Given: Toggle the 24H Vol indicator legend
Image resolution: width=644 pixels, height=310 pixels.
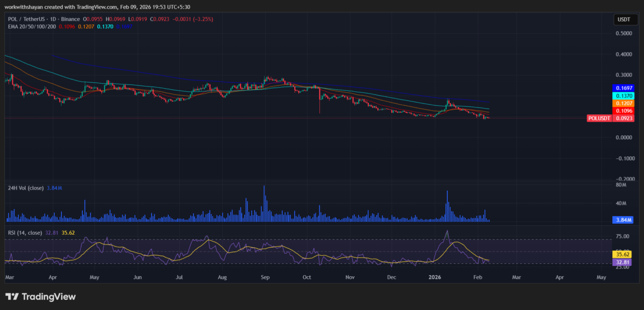Looking at the screenshot, I should pyautogui.click(x=26, y=188).
